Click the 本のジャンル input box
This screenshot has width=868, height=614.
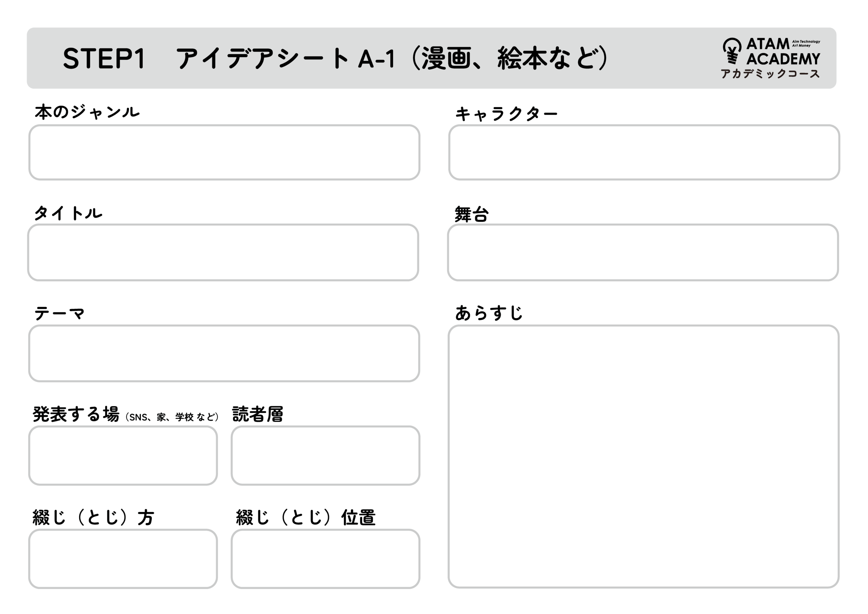pyautogui.click(x=224, y=152)
